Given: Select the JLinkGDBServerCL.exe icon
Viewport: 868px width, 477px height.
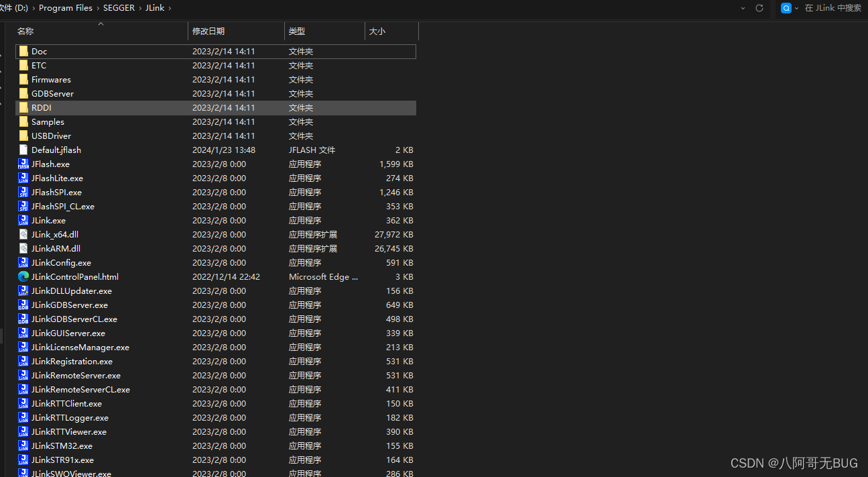Looking at the screenshot, I should (x=23, y=319).
